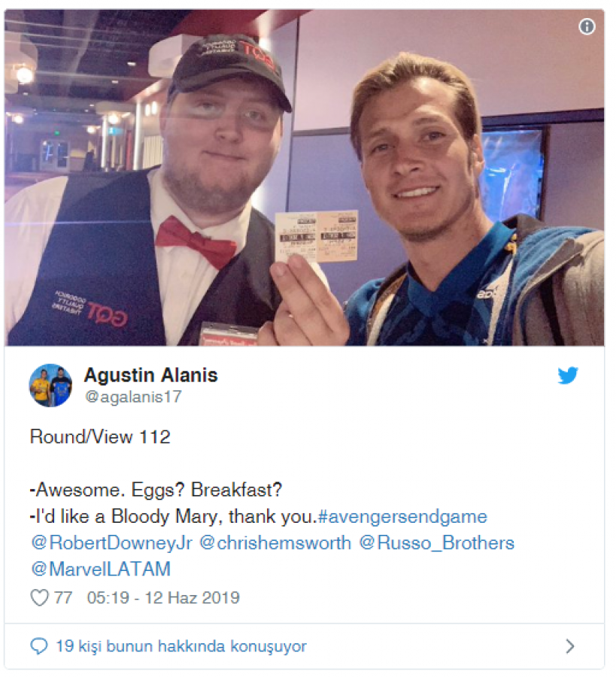Open the #avengersendgame hashtag
Screen dimensions: 616x677
click(x=402, y=517)
